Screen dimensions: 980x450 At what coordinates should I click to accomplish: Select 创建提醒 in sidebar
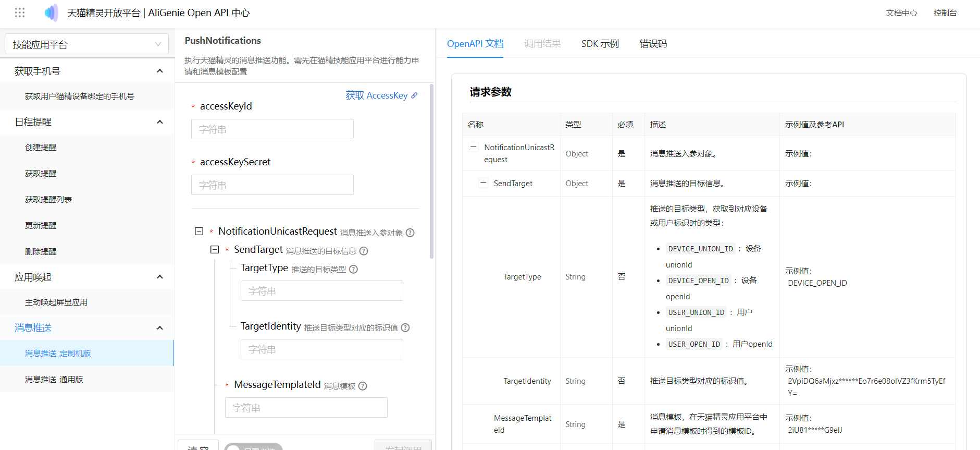pos(87,147)
